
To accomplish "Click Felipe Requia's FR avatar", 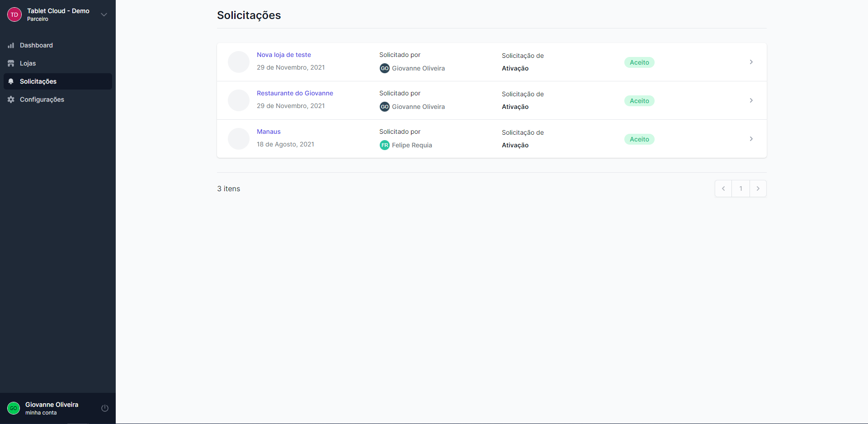I will coord(384,145).
